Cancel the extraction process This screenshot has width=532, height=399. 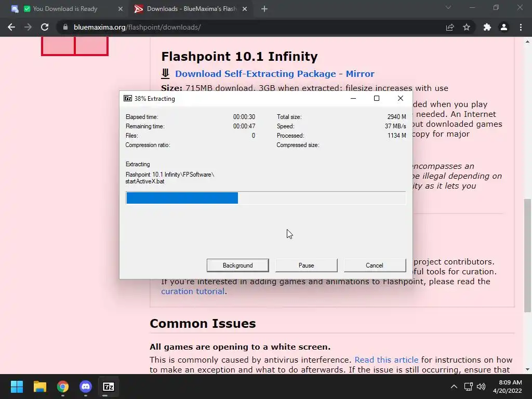(375, 265)
